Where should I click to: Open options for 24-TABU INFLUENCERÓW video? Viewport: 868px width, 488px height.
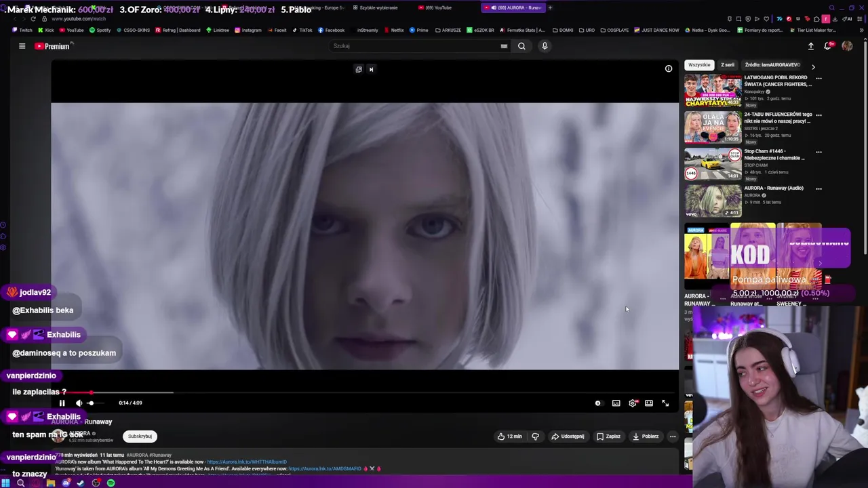(x=818, y=115)
